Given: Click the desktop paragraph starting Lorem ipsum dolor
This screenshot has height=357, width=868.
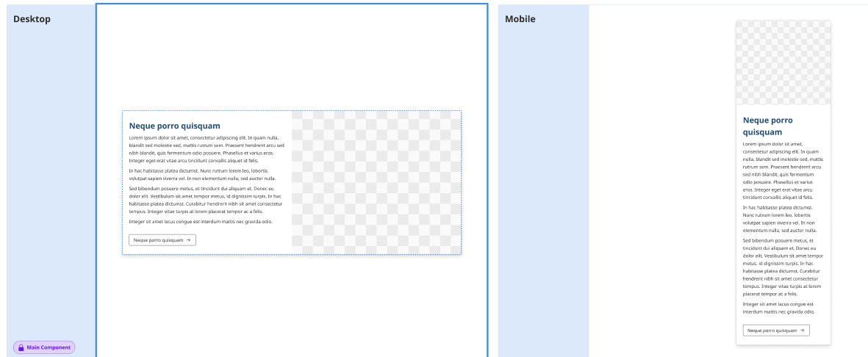Looking at the screenshot, I should coord(207,149).
